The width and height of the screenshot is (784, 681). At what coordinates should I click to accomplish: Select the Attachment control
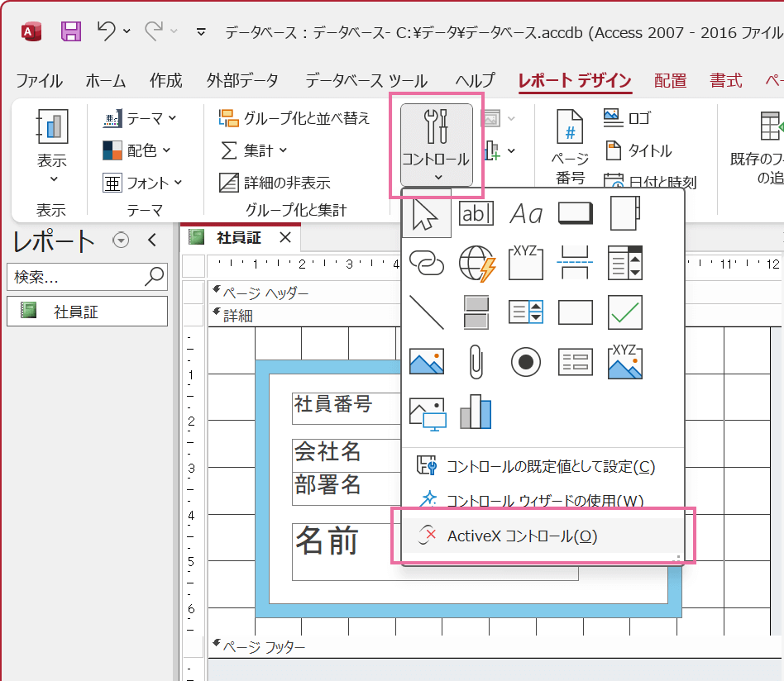click(x=476, y=361)
